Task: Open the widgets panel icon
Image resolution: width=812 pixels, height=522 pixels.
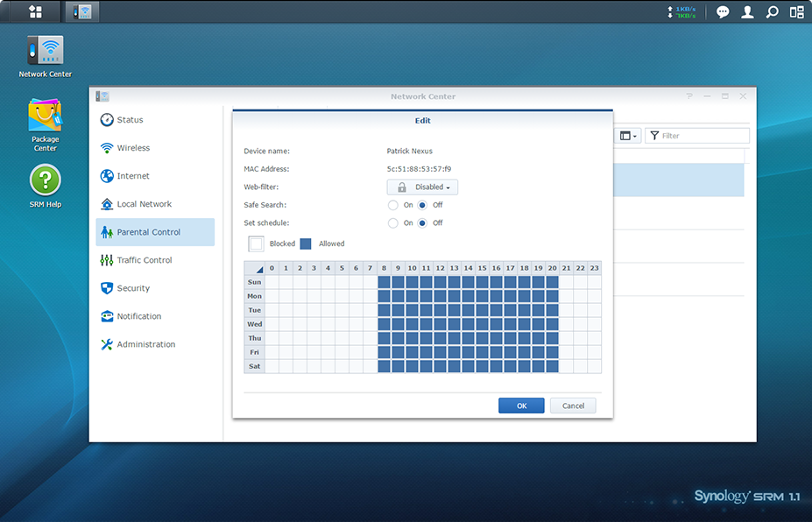Action: tap(796, 12)
